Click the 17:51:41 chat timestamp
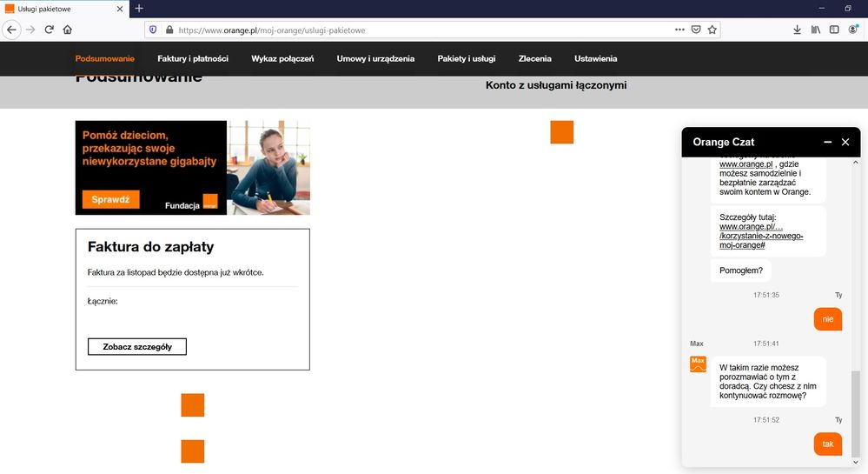 coord(765,344)
